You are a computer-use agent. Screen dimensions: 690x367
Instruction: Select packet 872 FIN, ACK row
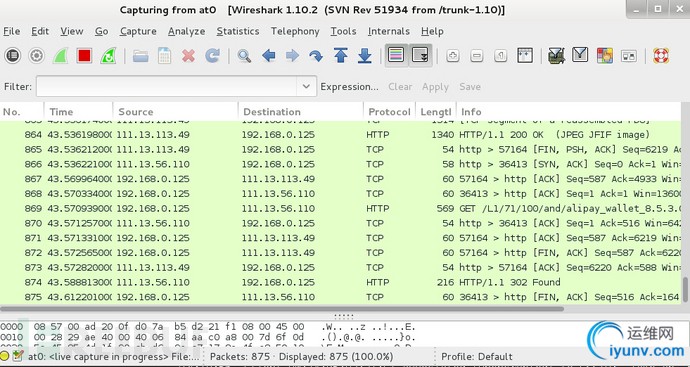[x=340, y=253]
